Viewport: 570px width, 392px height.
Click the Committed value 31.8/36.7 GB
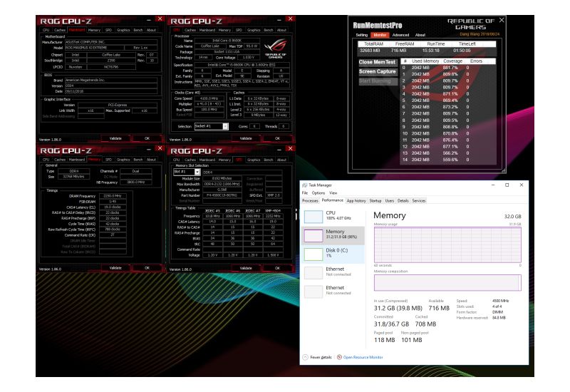[x=391, y=324]
